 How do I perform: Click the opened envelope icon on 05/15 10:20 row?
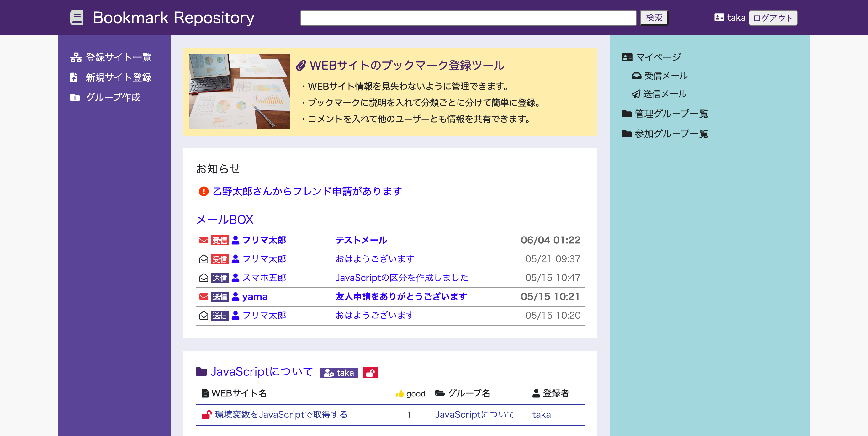[x=204, y=315]
